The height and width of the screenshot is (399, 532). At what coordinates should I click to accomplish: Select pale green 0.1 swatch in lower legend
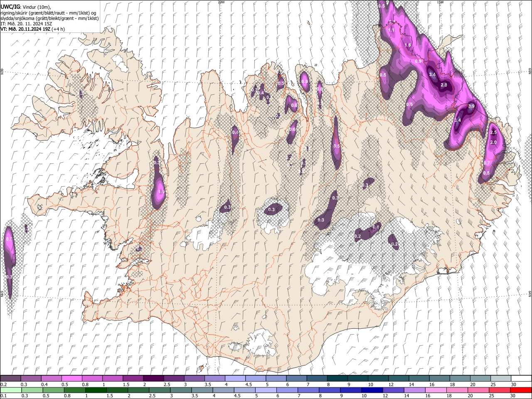pos(11,390)
